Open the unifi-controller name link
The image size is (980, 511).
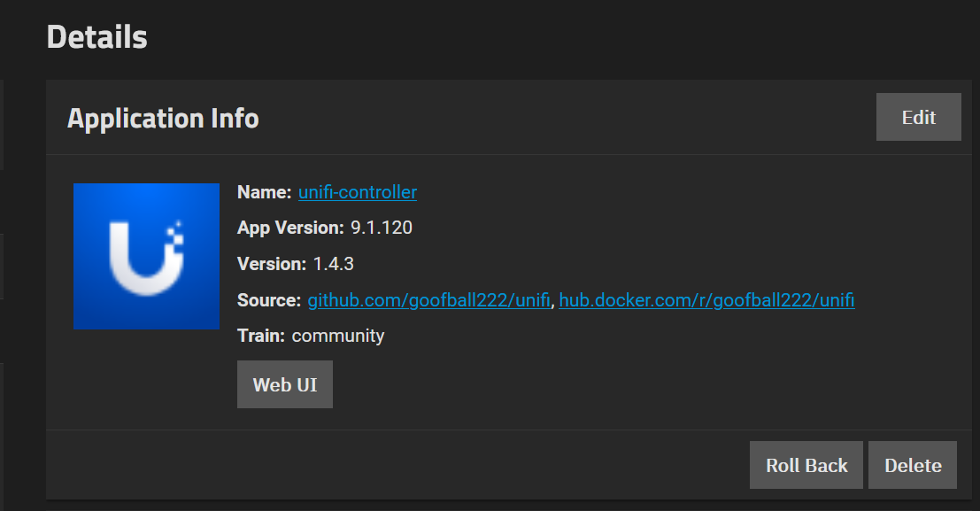click(x=358, y=192)
